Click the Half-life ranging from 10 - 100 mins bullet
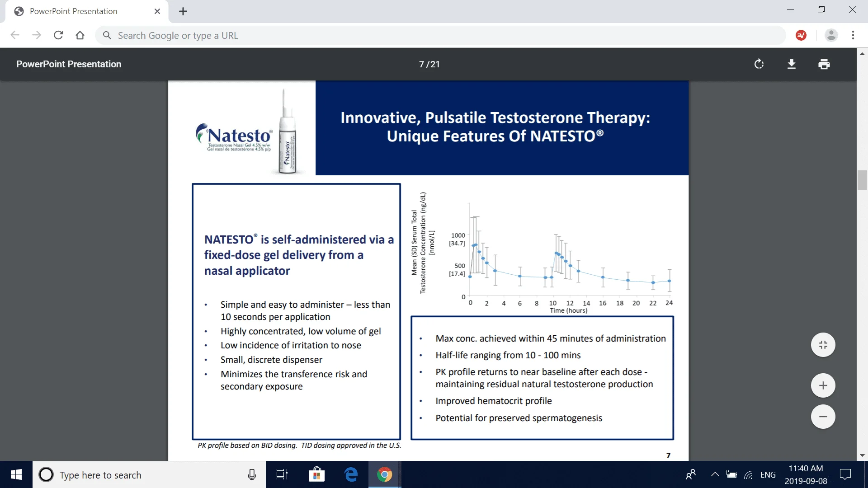Viewport: 868px width, 488px height. (x=508, y=355)
